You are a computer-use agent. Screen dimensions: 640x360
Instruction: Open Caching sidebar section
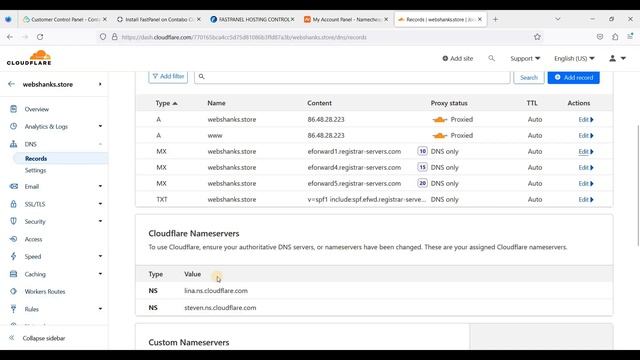(x=35, y=274)
